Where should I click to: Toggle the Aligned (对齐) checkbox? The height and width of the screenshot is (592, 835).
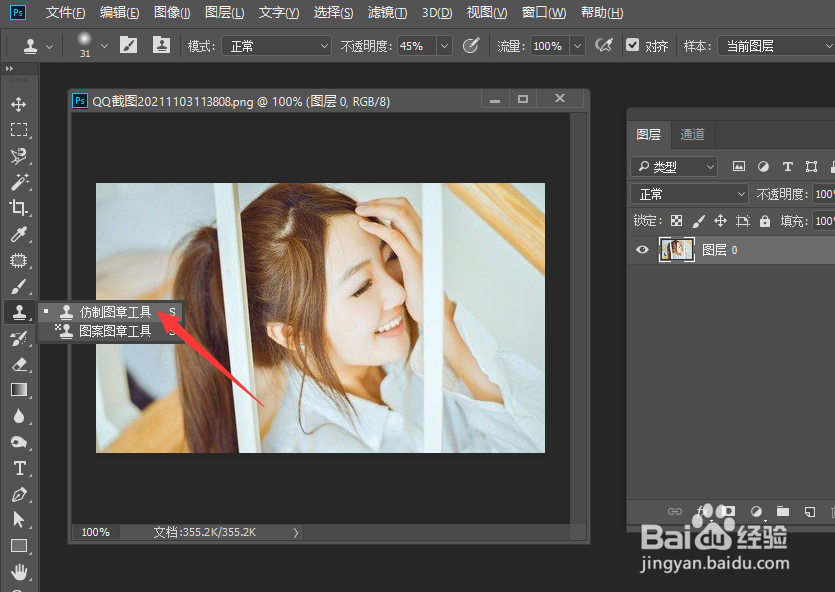tap(632, 45)
